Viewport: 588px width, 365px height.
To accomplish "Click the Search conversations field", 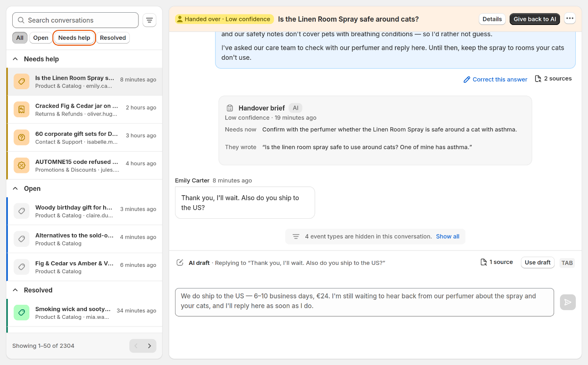I will click(76, 20).
